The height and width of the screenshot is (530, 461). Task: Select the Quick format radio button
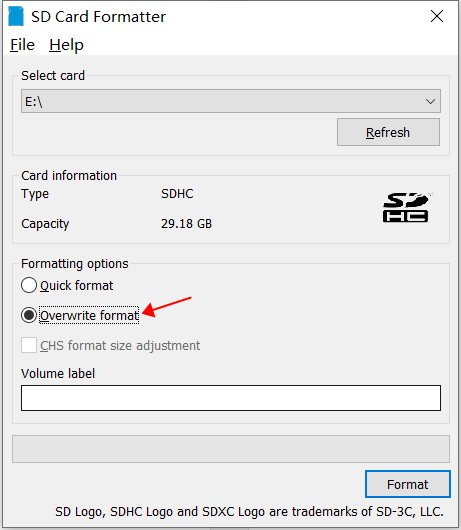(x=29, y=285)
